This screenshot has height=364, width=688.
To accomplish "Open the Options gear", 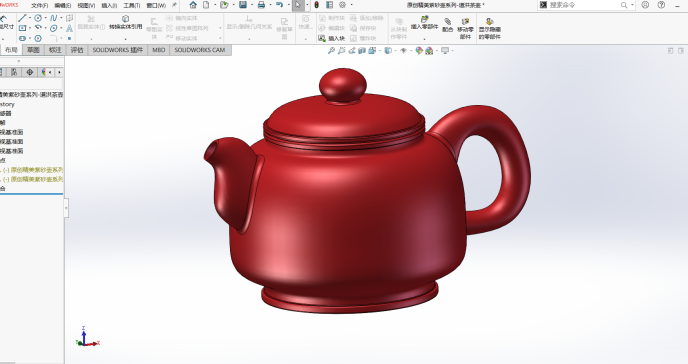I will tap(342, 5).
